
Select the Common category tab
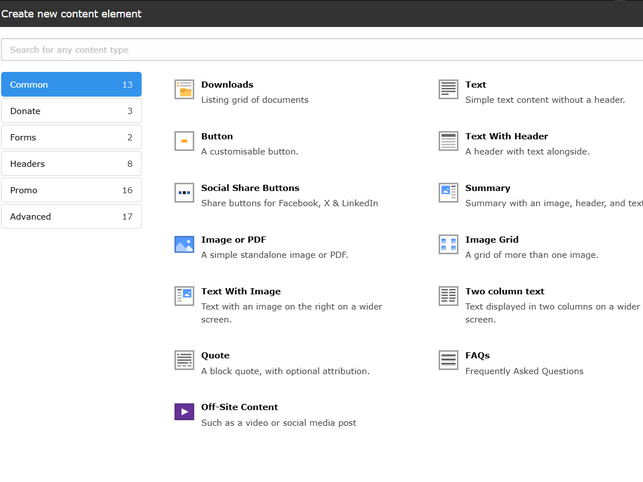click(x=71, y=85)
